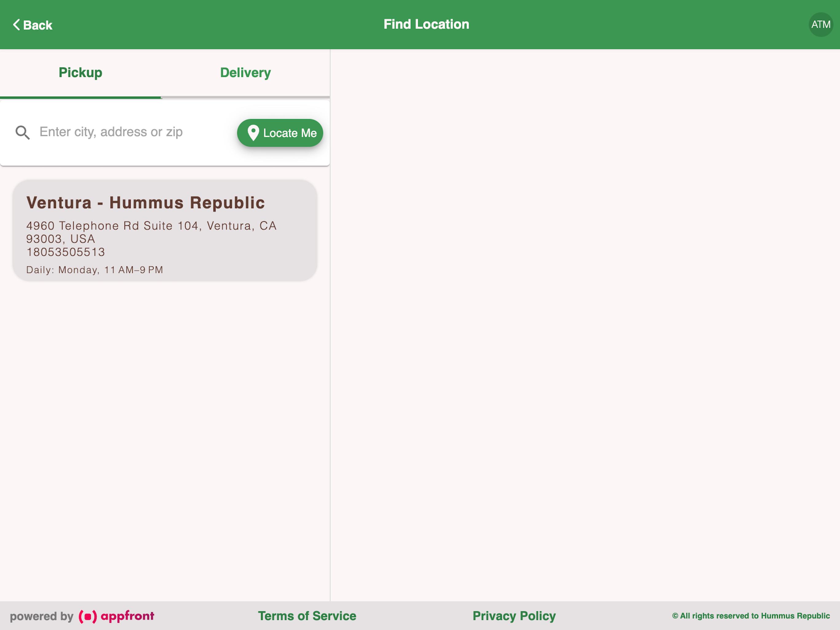Switch to the Pickup tab

(81, 73)
